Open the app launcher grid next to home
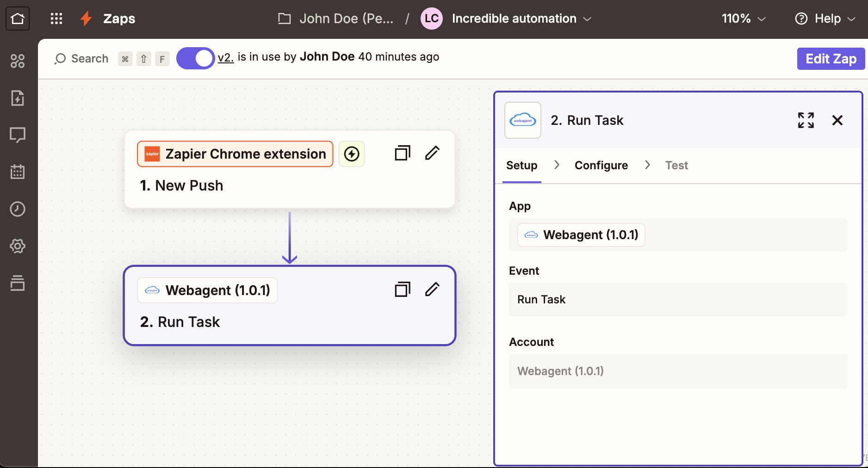 pos(56,18)
